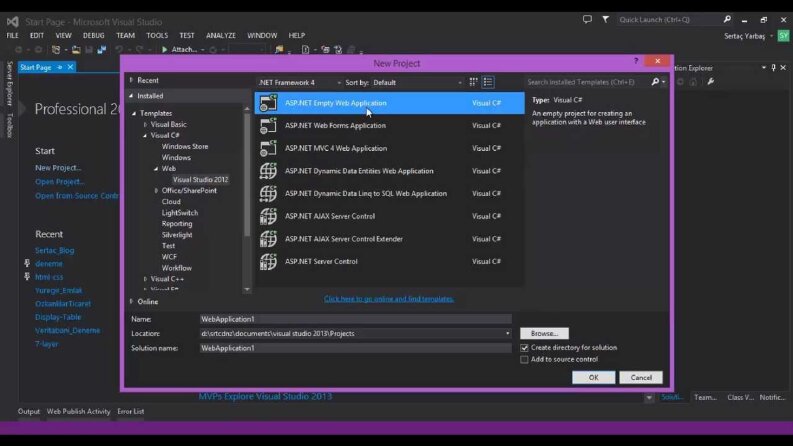Click the Find in Files toolbar icon

(x=279, y=50)
